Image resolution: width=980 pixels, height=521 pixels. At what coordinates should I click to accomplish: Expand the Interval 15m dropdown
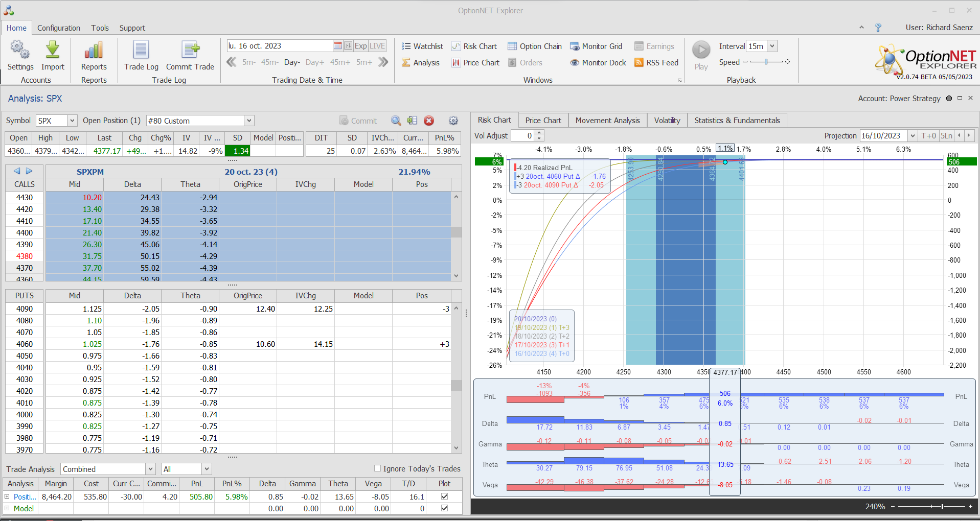point(772,46)
